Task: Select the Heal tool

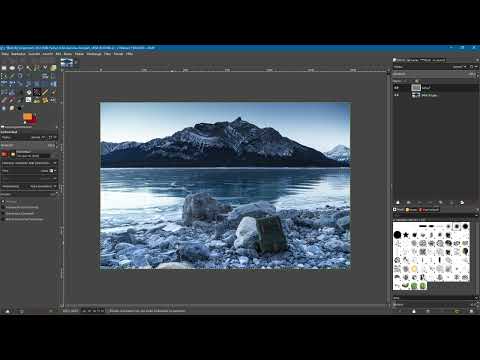Action: (45, 100)
